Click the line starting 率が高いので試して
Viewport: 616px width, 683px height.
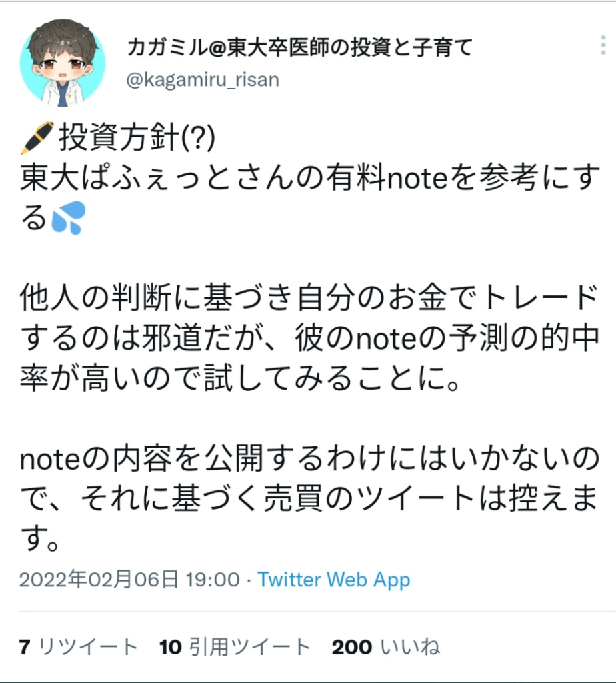pos(240,378)
